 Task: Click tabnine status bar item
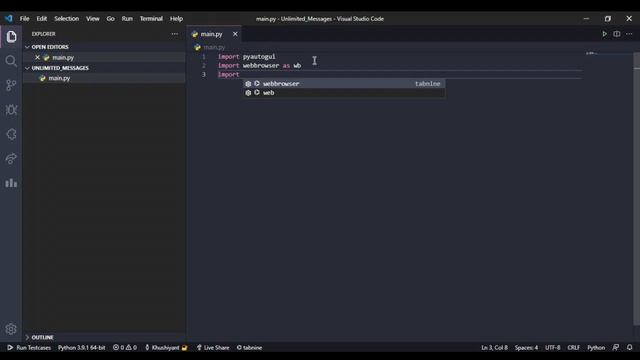(x=249, y=347)
